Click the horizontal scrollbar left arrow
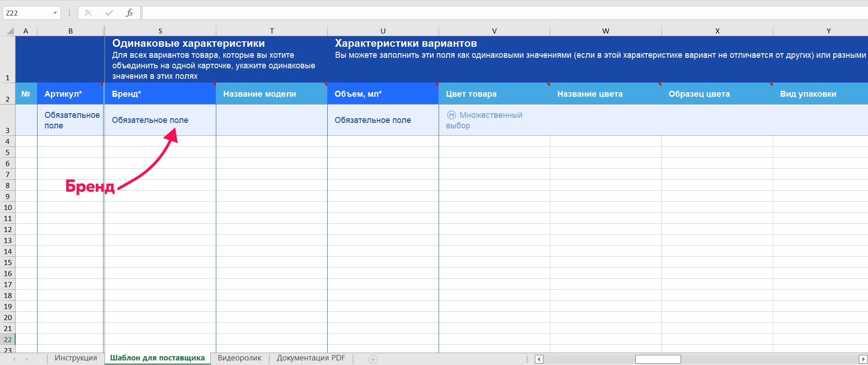868x365 pixels. 539,359
